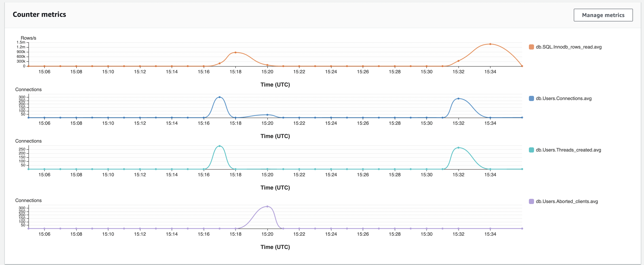Viewport: 644px width, 265px height.
Task: Click the Threads_created peak point at 15:32
Action: click(458, 148)
